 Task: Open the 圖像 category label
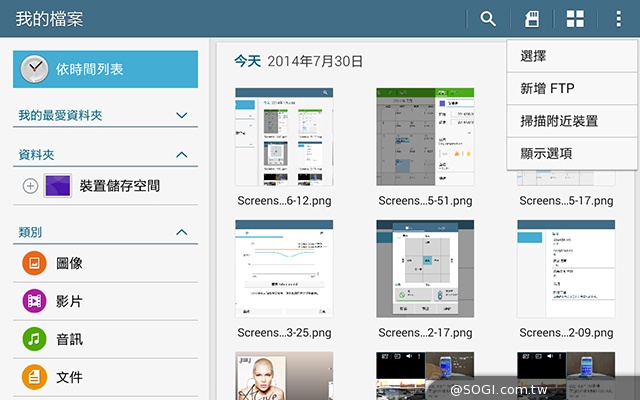(x=69, y=263)
